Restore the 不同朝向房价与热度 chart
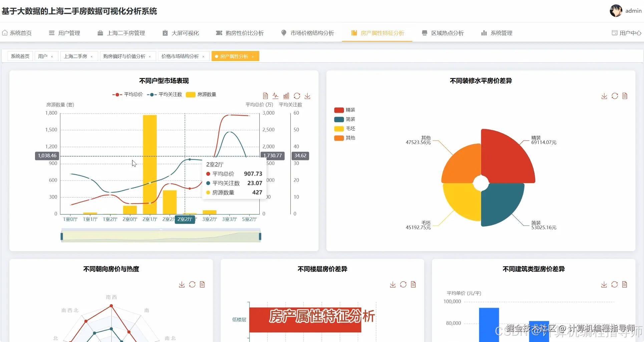The width and height of the screenshot is (644, 342). point(192,284)
